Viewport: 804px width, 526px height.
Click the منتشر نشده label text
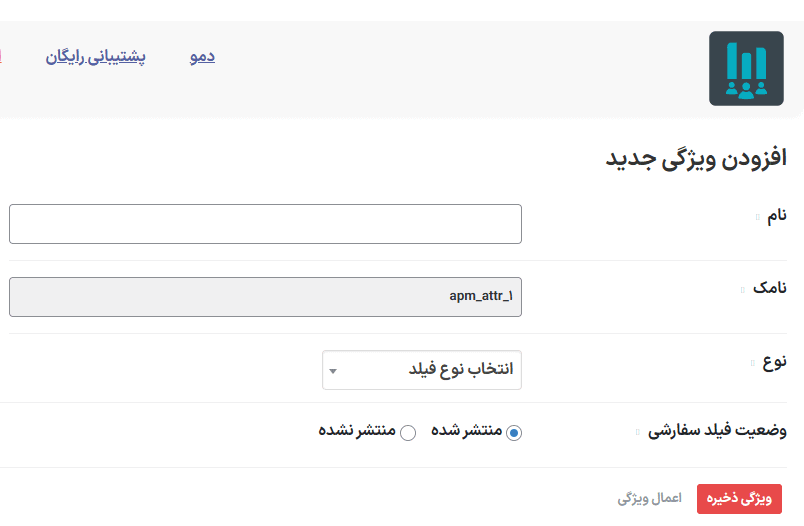pos(357,430)
